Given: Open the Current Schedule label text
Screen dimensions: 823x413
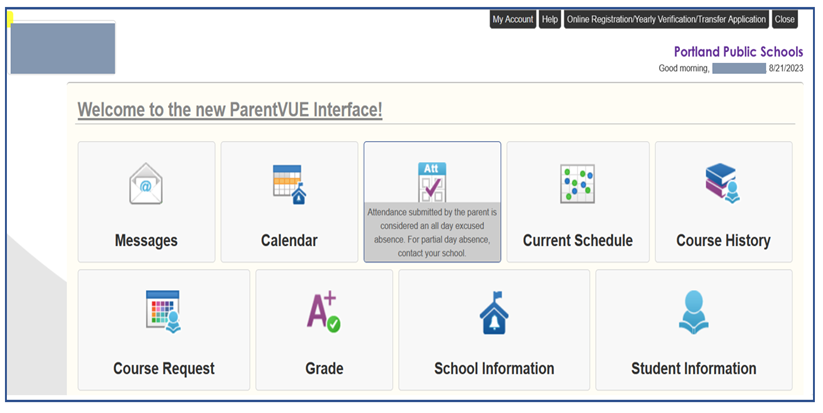Looking at the screenshot, I should tap(577, 240).
